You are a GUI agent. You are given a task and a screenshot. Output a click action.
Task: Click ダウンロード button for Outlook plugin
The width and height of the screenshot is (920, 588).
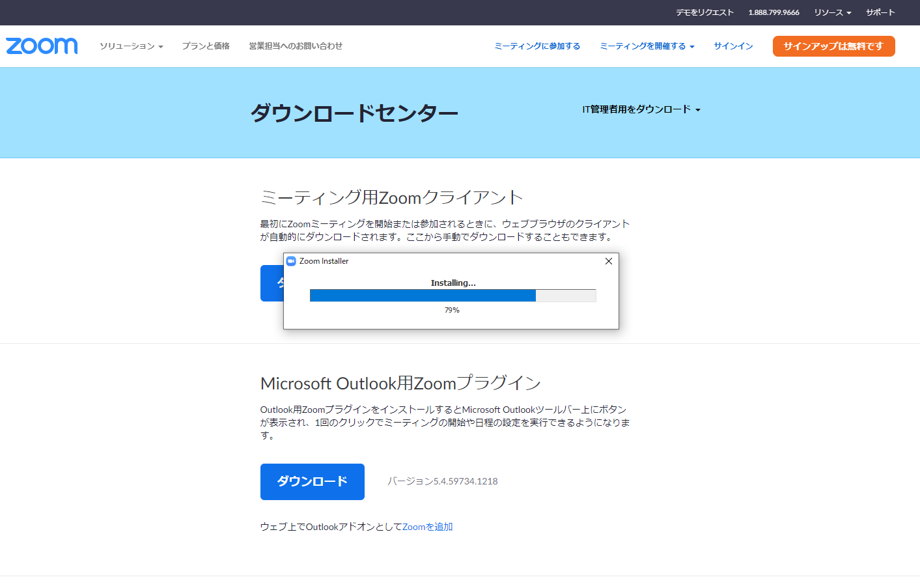click(313, 482)
